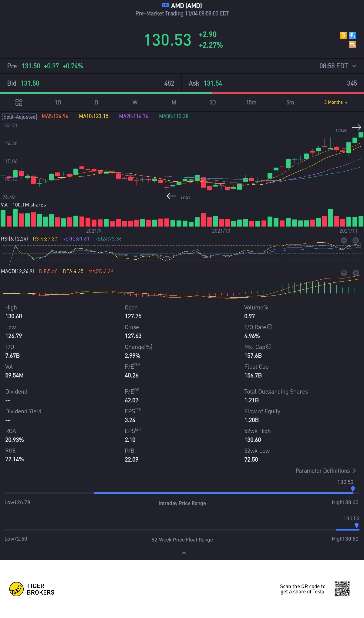Tap the AMD (AMD) title
This screenshot has width=364, height=618.
(186, 5)
